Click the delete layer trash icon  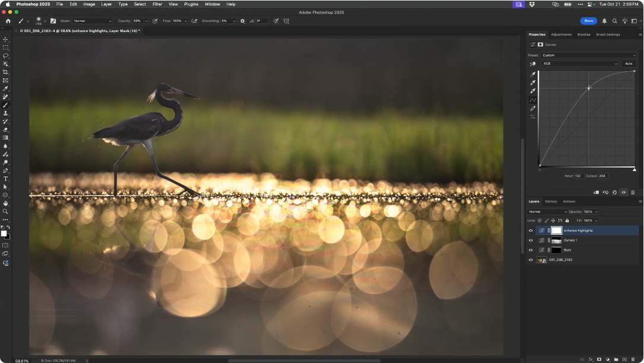(633, 359)
